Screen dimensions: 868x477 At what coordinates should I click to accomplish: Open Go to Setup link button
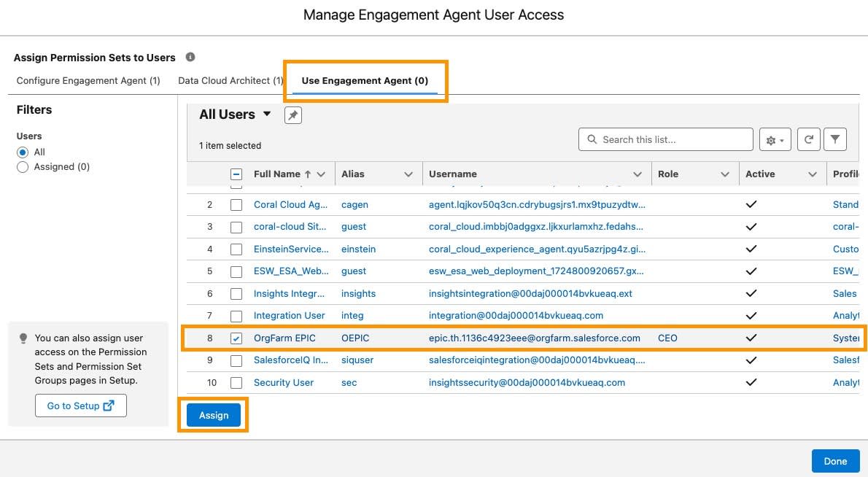pos(81,406)
